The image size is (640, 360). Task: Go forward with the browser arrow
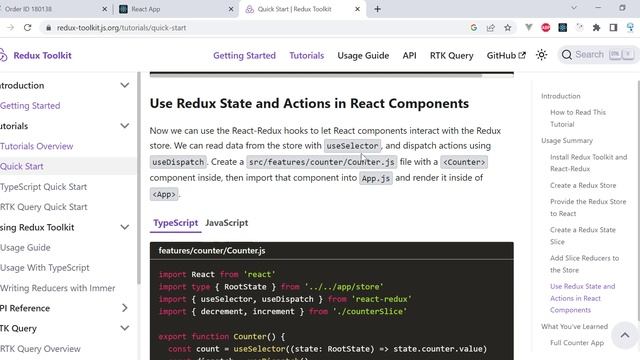11,28
